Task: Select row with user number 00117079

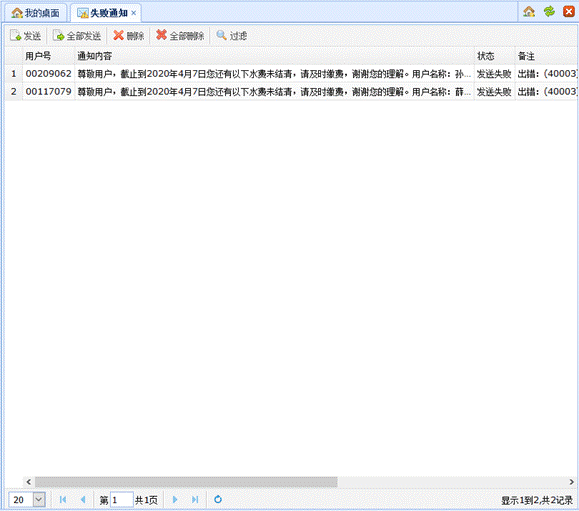Action: (291, 92)
